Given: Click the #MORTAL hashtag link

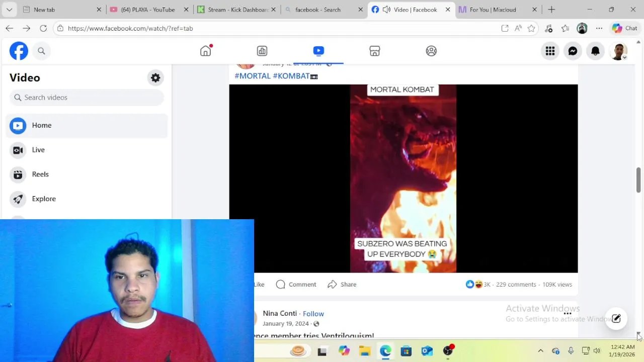Looking at the screenshot, I should click(253, 76).
